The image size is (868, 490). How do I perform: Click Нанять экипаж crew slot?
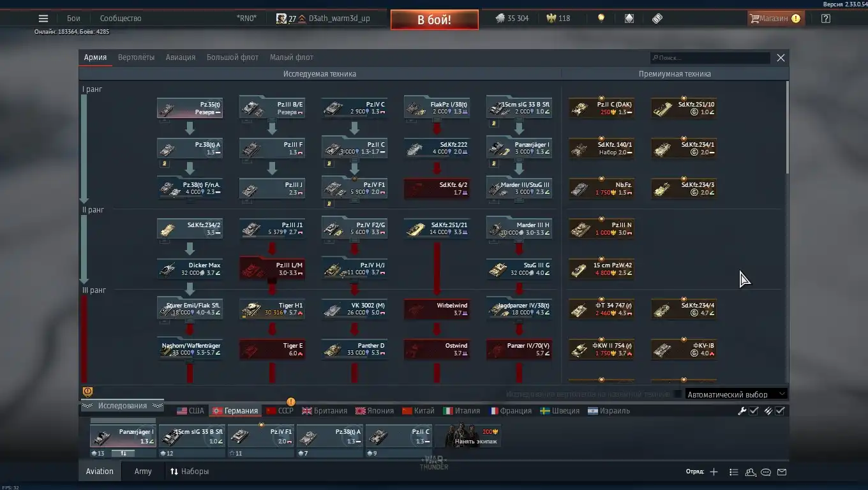468,436
